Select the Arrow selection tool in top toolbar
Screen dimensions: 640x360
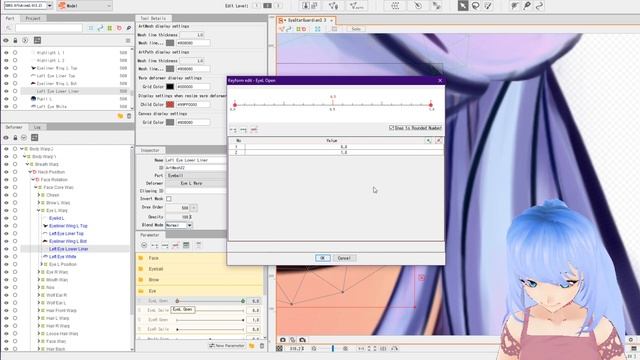pos(462,6)
